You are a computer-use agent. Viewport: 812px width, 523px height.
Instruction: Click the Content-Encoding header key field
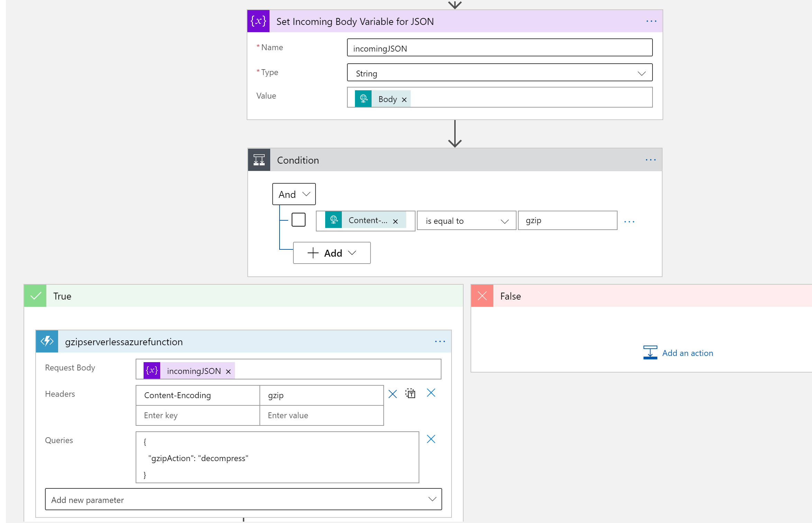[198, 395]
